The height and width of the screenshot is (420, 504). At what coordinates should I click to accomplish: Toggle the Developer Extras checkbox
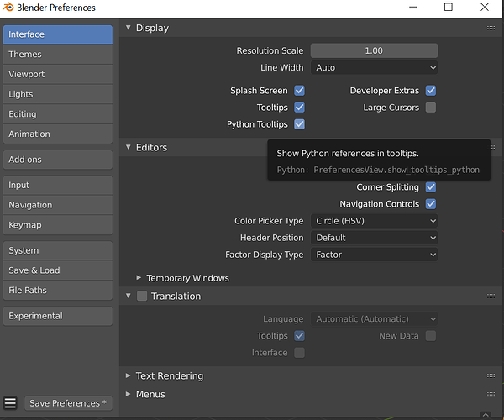pyautogui.click(x=431, y=91)
